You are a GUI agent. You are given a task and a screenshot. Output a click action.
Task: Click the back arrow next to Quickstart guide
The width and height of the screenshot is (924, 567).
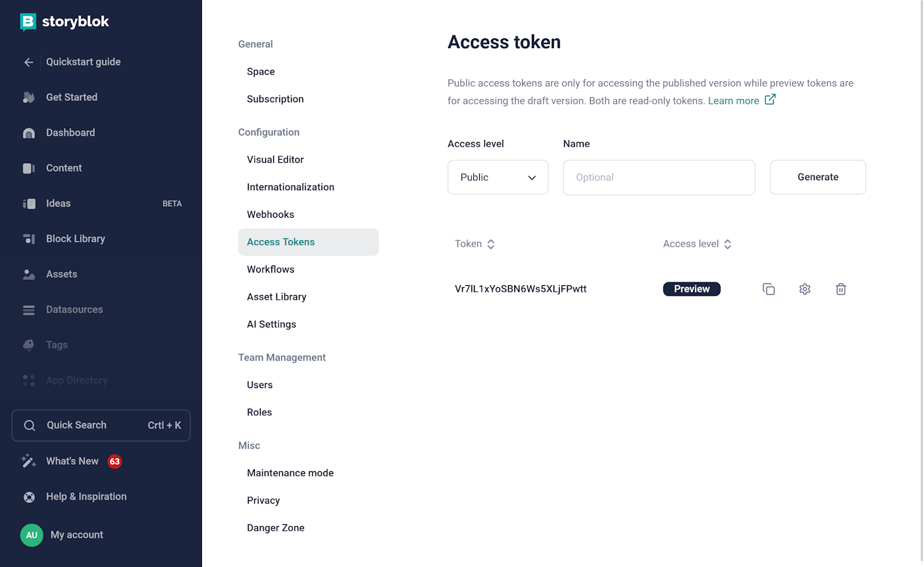(x=28, y=61)
